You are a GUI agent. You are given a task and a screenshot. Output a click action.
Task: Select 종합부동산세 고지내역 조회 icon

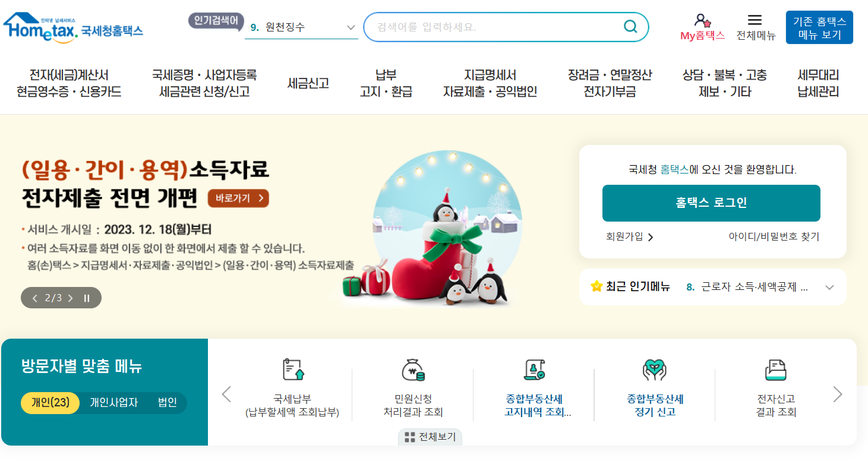pos(534,370)
